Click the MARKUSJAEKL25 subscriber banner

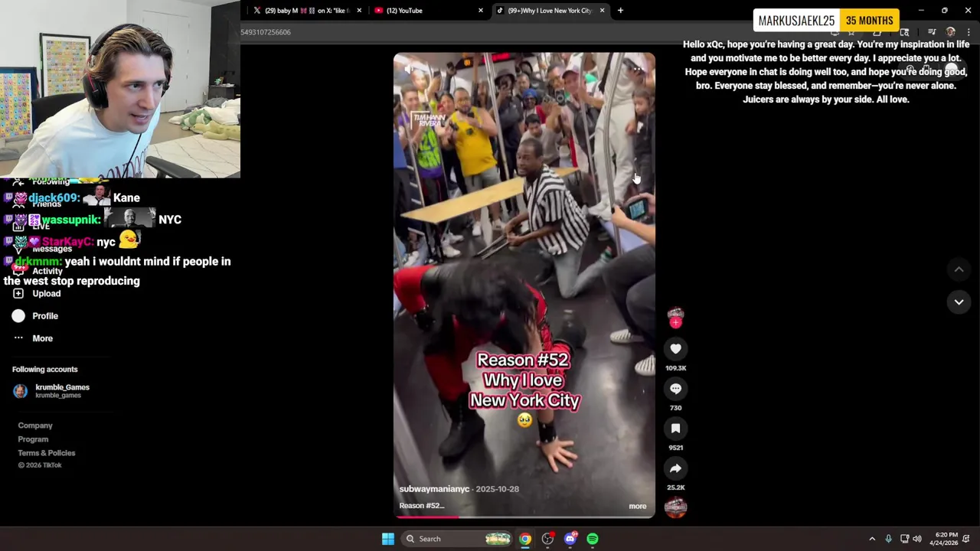point(826,21)
